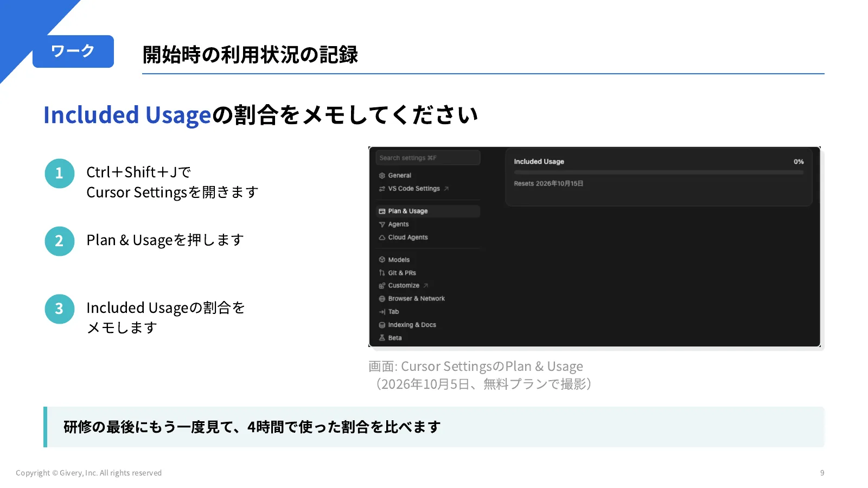Click the 'Included Usageの割合を' step text
Image resolution: width=868 pixels, height=488 pixels.
[x=166, y=308]
